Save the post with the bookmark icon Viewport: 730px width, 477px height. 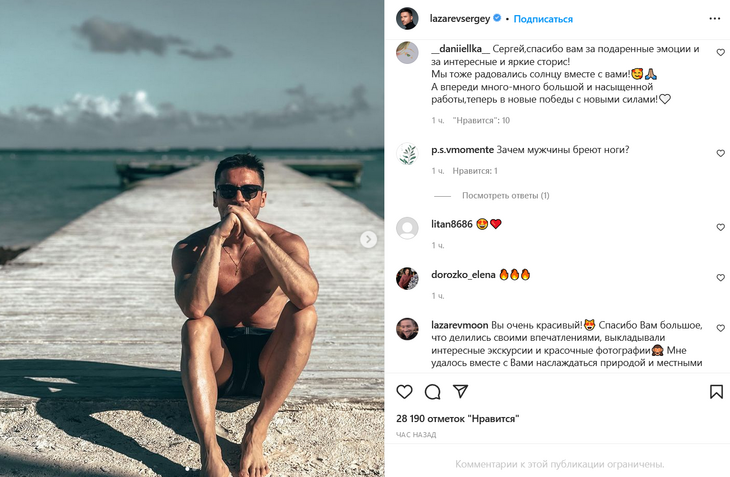[716, 392]
